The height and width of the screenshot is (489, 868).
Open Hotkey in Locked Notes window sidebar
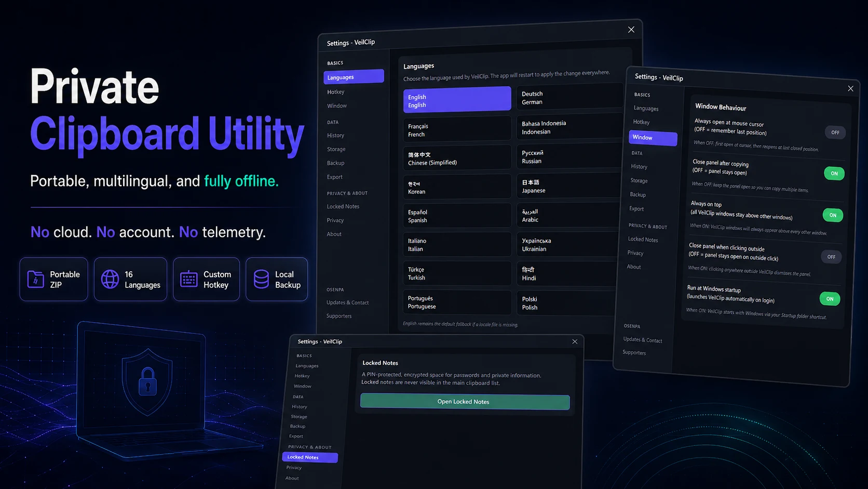pos(302,376)
